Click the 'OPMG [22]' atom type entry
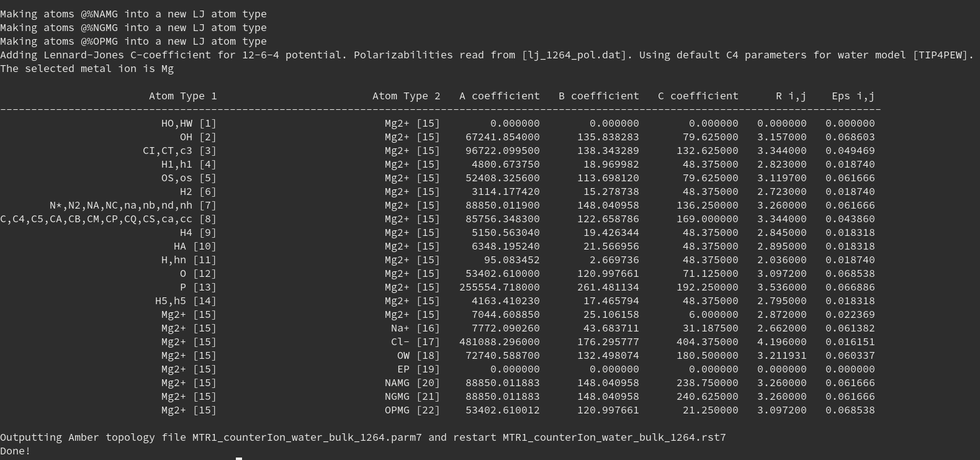Viewport: 980px width, 460px height. coord(412,410)
